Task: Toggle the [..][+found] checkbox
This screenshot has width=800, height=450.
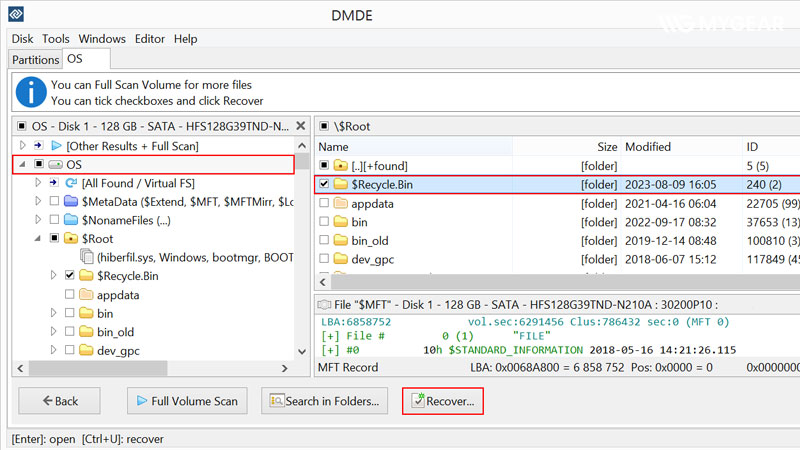Action: click(x=324, y=165)
